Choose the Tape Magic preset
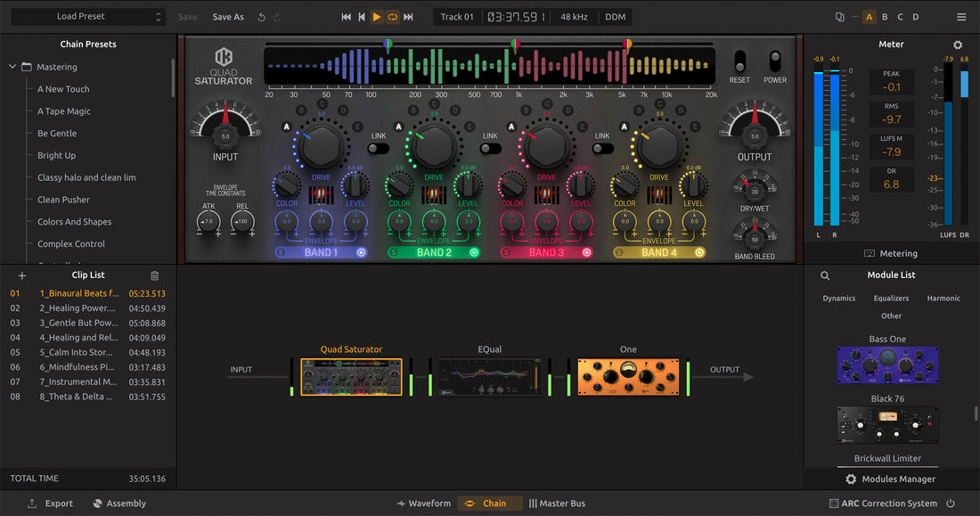 click(64, 111)
